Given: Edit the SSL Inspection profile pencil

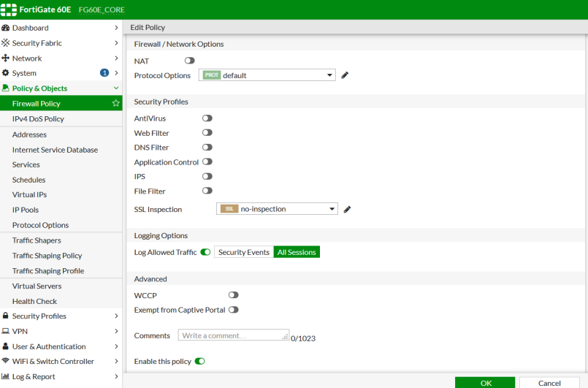Looking at the screenshot, I should click(347, 210).
